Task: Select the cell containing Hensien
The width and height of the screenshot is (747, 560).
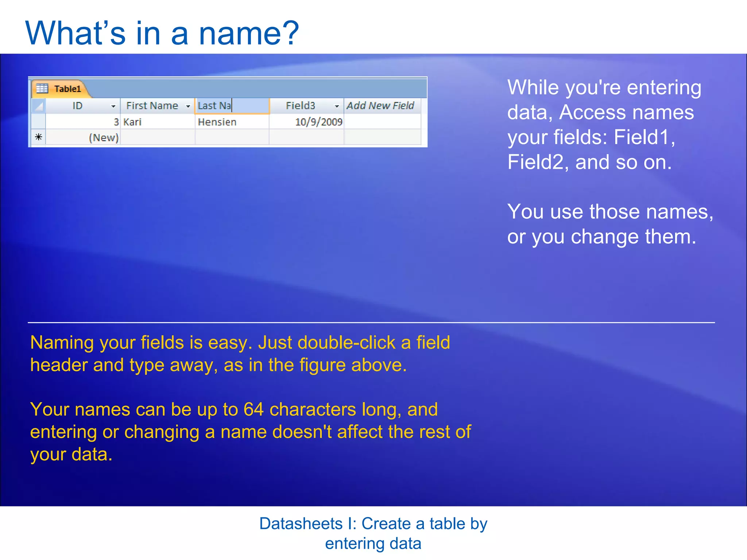Action: [x=232, y=122]
